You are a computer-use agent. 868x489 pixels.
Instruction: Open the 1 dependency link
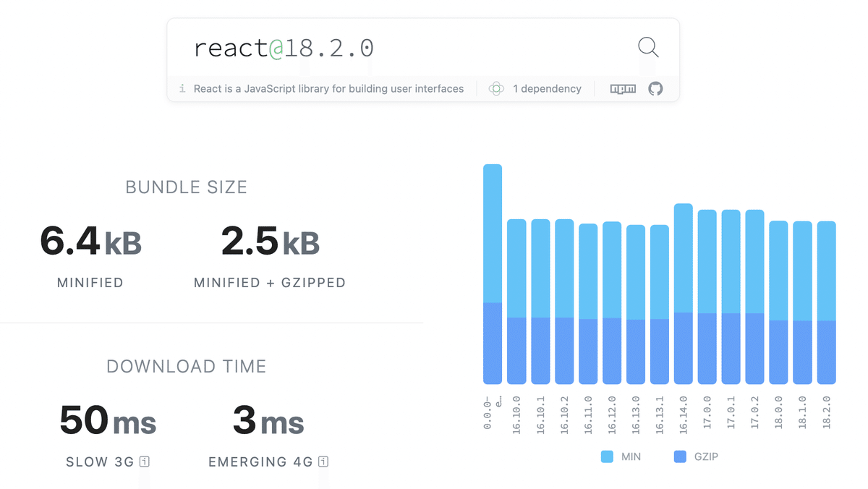[x=547, y=89]
